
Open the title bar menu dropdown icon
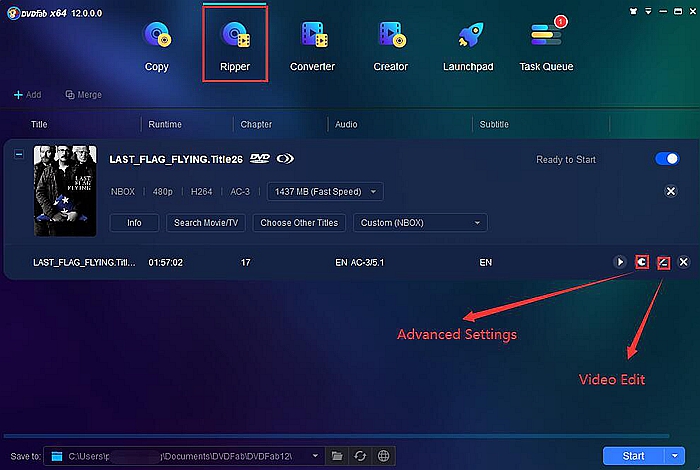click(x=648, y=11)
